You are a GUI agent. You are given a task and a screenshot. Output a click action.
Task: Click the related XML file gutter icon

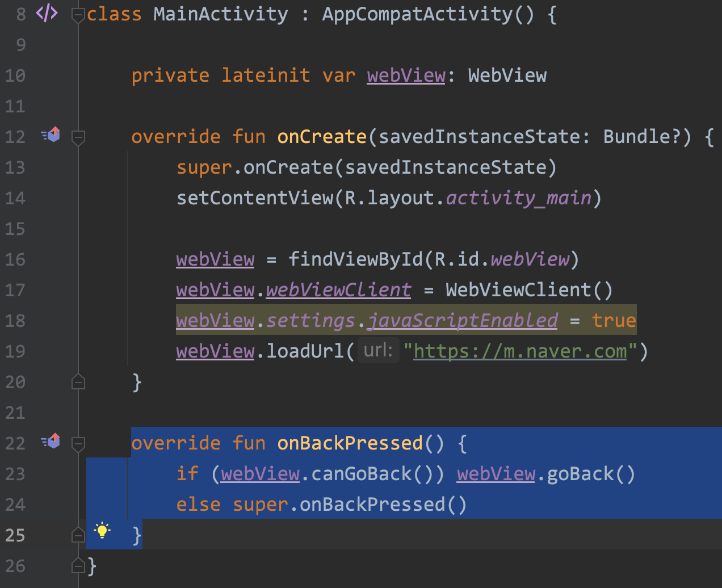tap(47, 14)
